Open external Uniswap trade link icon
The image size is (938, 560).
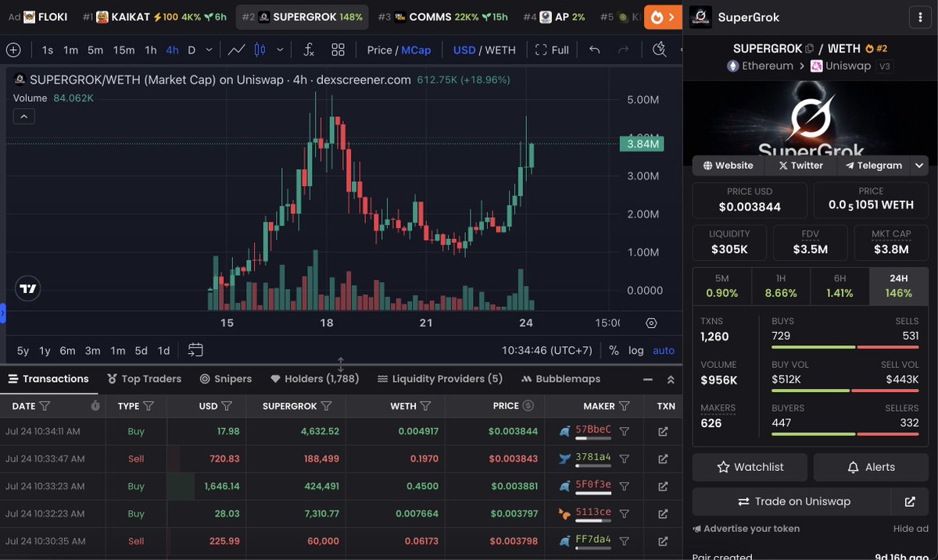[910, 501]
